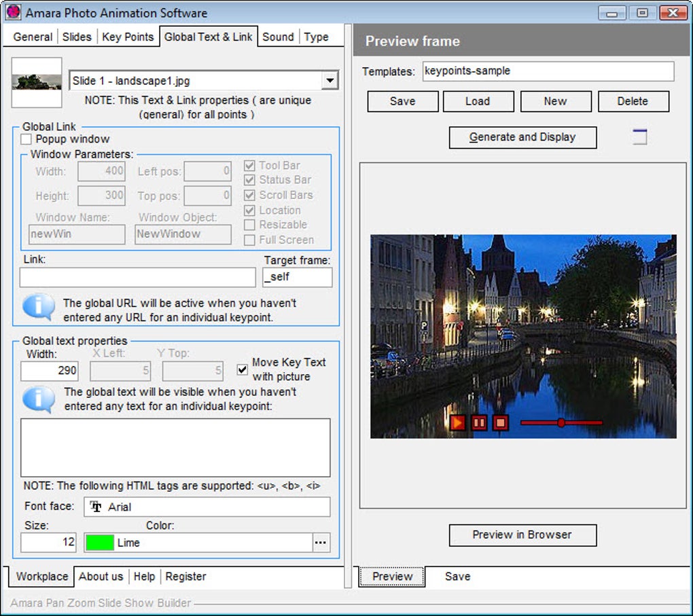Open the Key Points tab
Image resolution: width=693 pixels, height=616 pixels.
(128, 37)
